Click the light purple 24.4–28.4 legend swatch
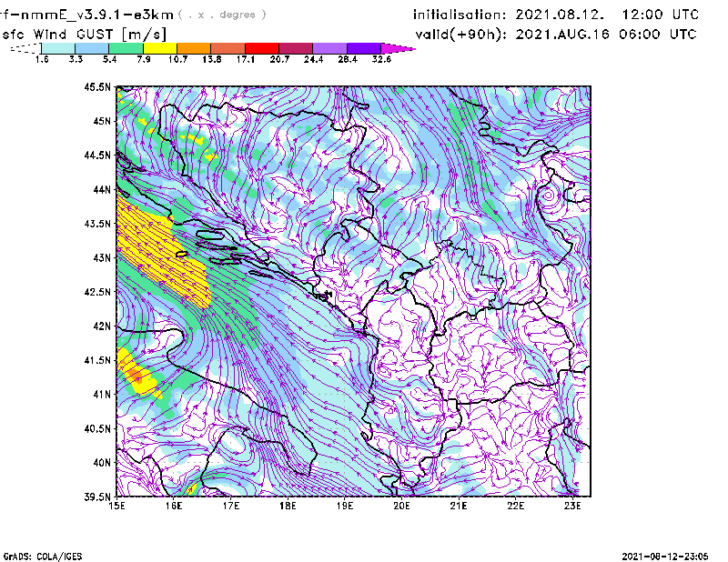The image size is (728, 562). [330, 48]
